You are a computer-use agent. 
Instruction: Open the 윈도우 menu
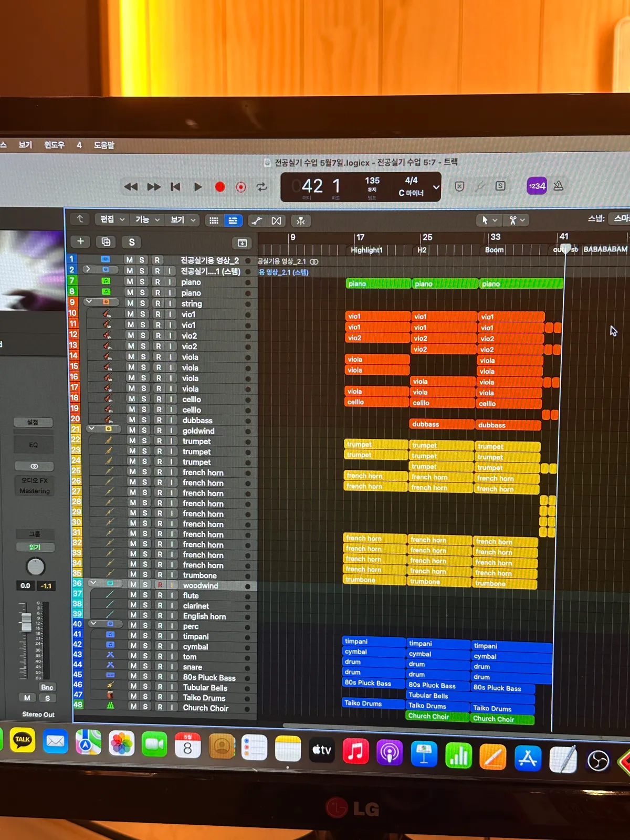click(x=54, y=144)
